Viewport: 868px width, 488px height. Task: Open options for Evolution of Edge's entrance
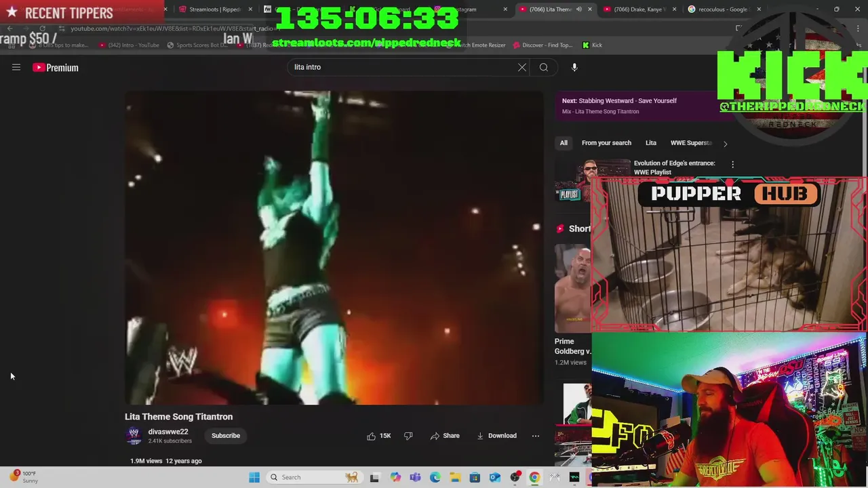[732, 164]
